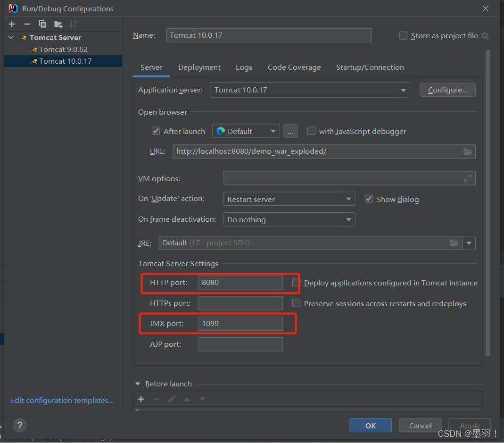The height and width of the screenshot is (443, 504).
Task: Click the browser ellipsis button
Action: (x=290, y=131)
